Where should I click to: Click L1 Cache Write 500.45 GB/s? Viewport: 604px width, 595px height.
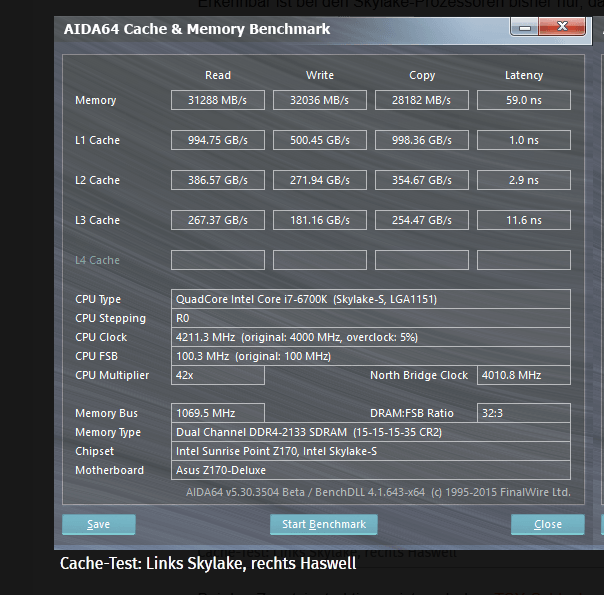pyautogui.click(x=320, y=140)
